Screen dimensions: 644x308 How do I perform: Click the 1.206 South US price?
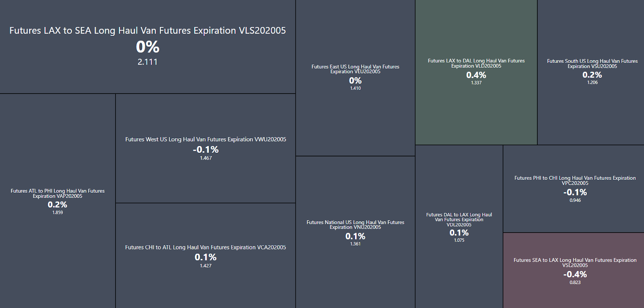click(x=592, y=82)
